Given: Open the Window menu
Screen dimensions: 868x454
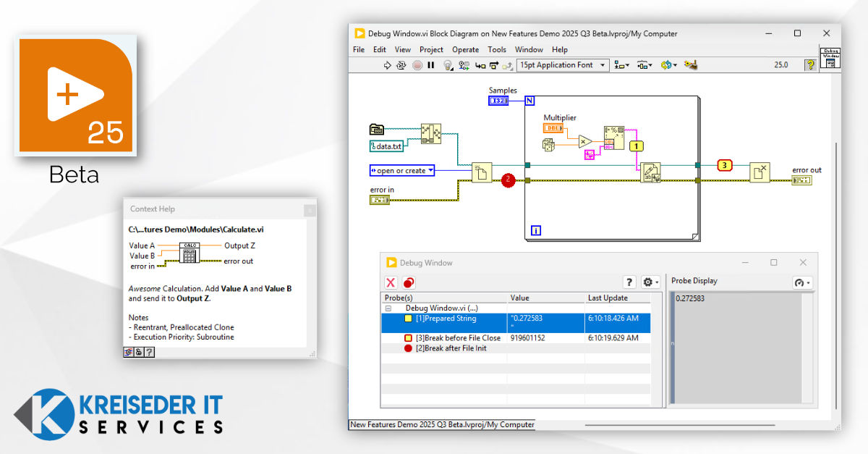Looking at the screenshot, I should click(x=529, y=50).
